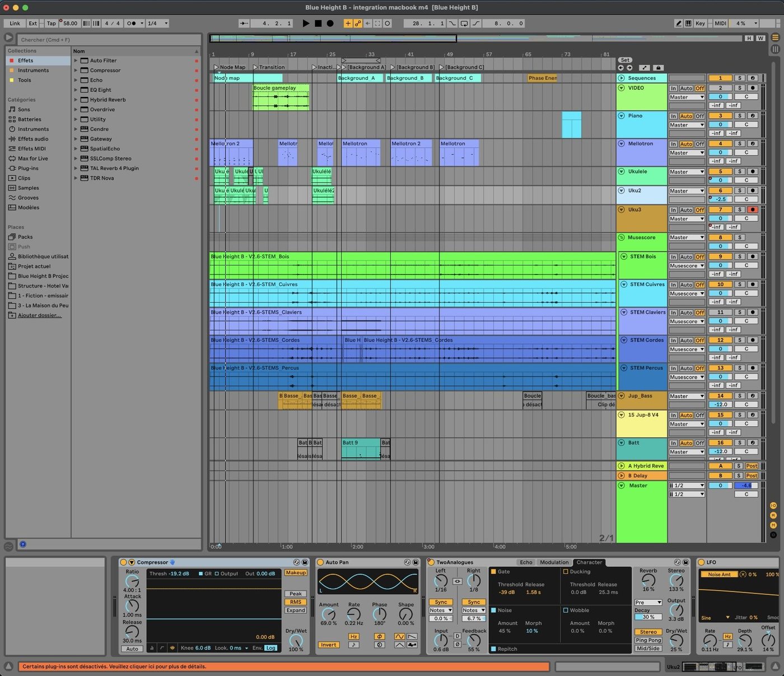Toggle automation mode icon beside lock
Screen dimensions: 784x676
[644, 68]
